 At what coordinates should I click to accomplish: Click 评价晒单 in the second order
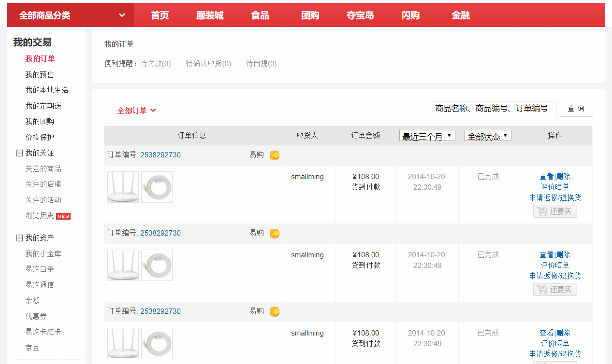point(555,266)
